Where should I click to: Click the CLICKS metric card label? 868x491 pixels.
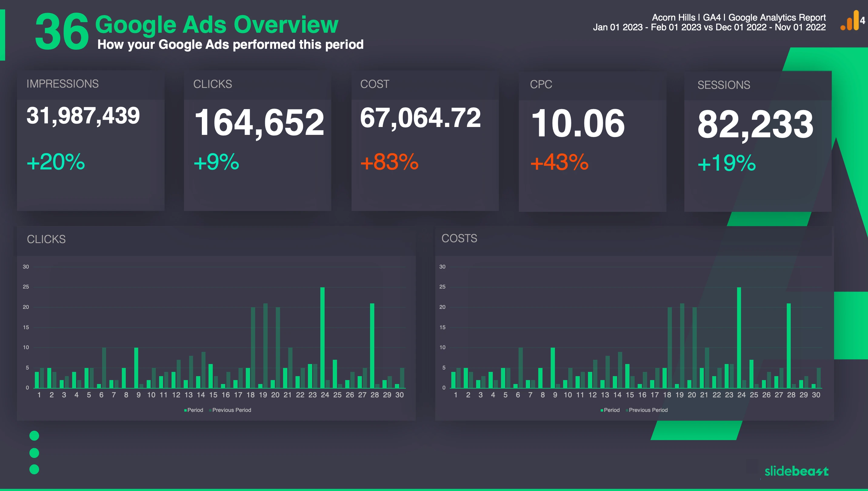pyautogui.click(x=212, y=84)
